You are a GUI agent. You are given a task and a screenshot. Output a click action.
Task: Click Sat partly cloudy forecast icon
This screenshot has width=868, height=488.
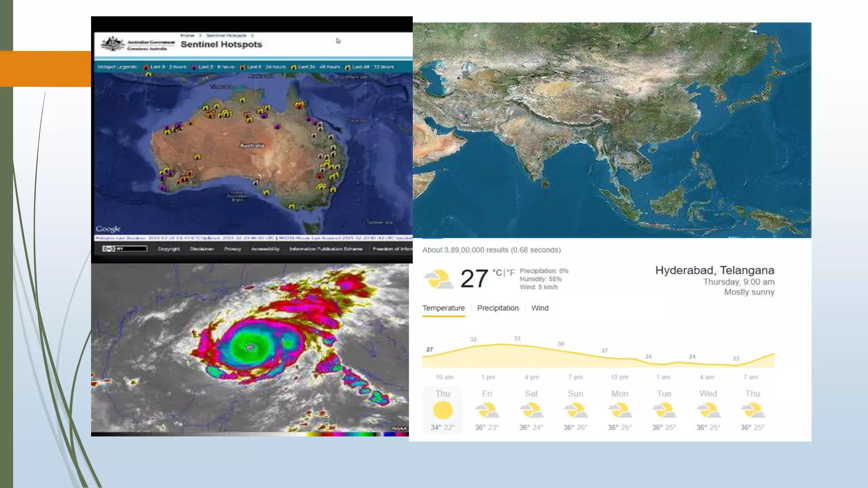pyautogui.click(x=531, y=410)
